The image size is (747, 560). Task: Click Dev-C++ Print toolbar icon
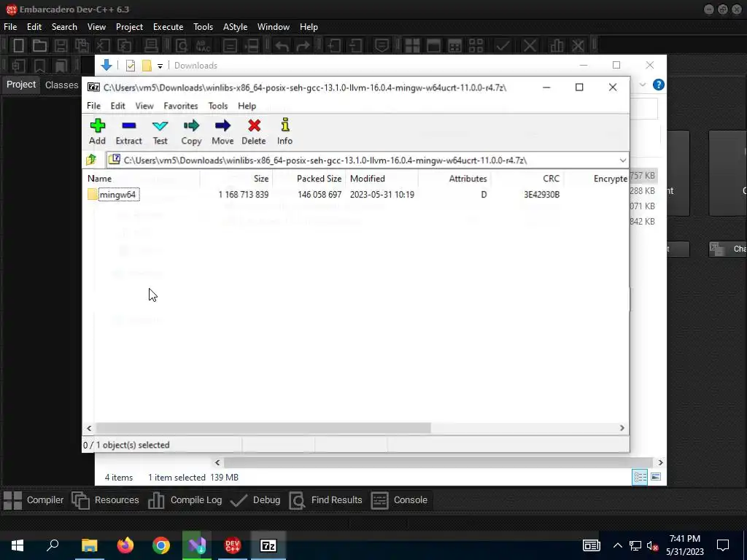click(152, 46)
